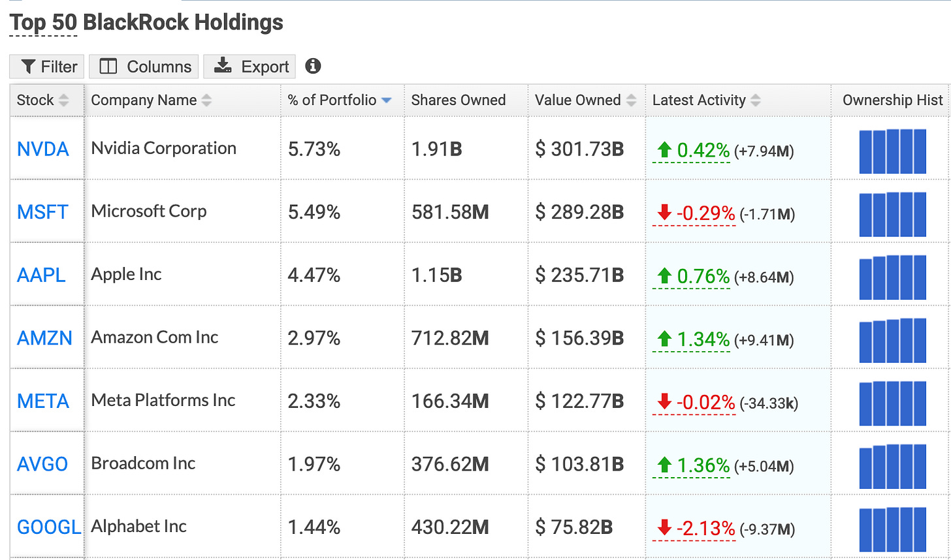
Task: Click the $ 235.71B value owned cell
Action: [579, 275]
